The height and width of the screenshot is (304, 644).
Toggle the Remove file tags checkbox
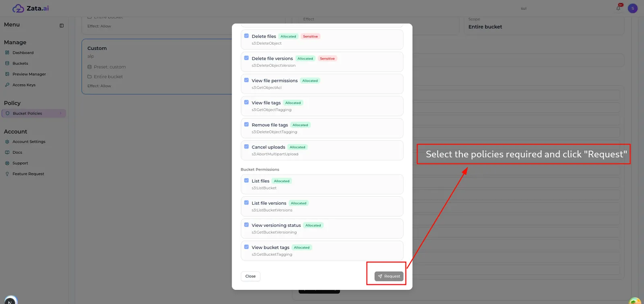pyautogui.click(x=246, y=124)
